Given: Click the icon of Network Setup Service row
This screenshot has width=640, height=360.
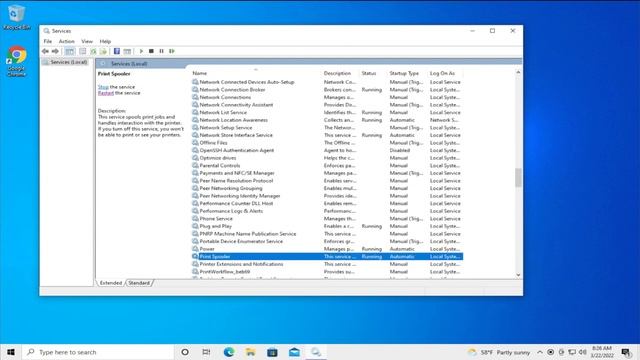Looking at the screenshot, I should [195, 127].
